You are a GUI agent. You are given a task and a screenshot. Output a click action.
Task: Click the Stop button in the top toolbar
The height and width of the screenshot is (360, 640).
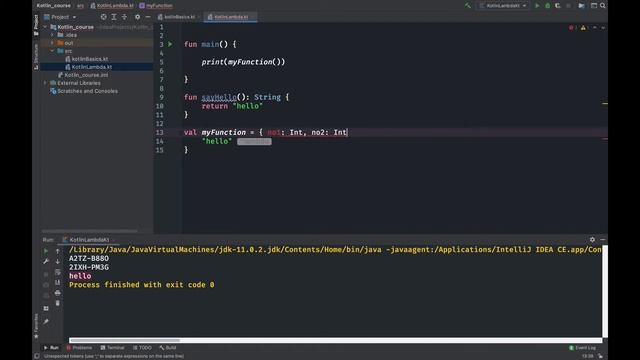568,6
